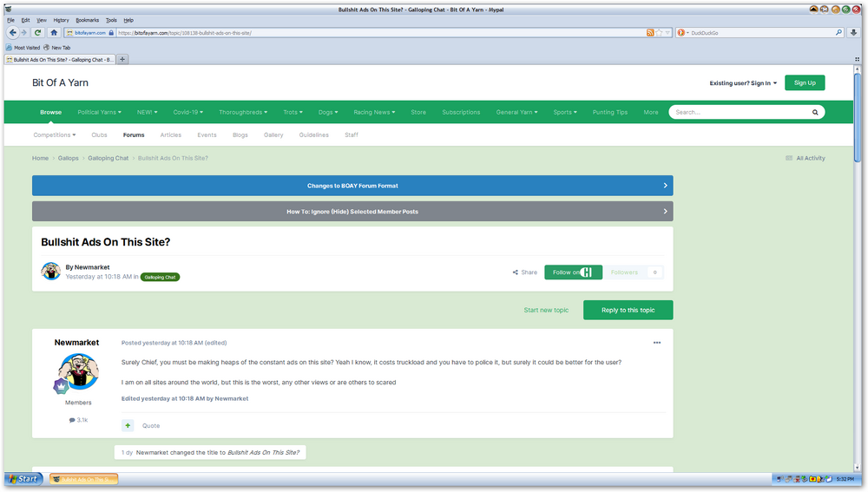Expand the Changes to BOAY Forum Format banner
The width and height of the screenshot is (868, 492).
352,186
